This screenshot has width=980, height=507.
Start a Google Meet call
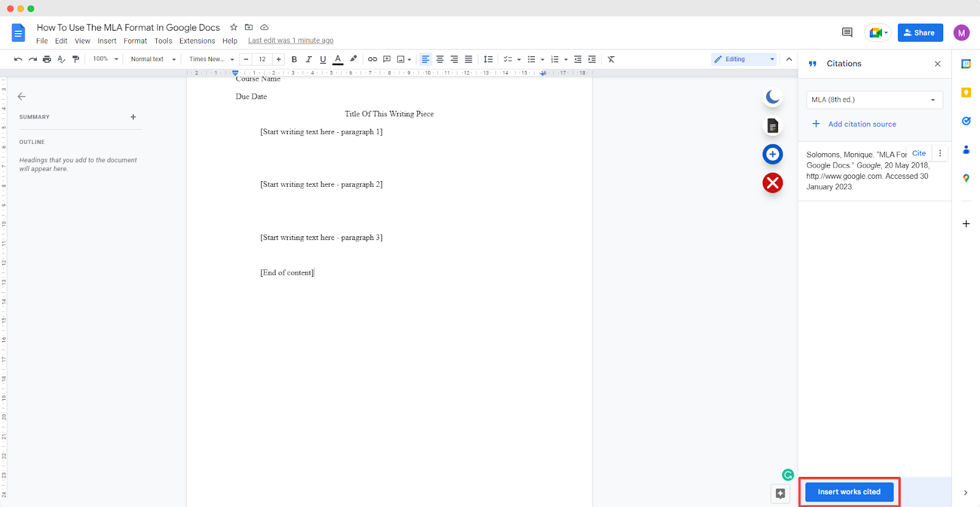coord(878,32)
